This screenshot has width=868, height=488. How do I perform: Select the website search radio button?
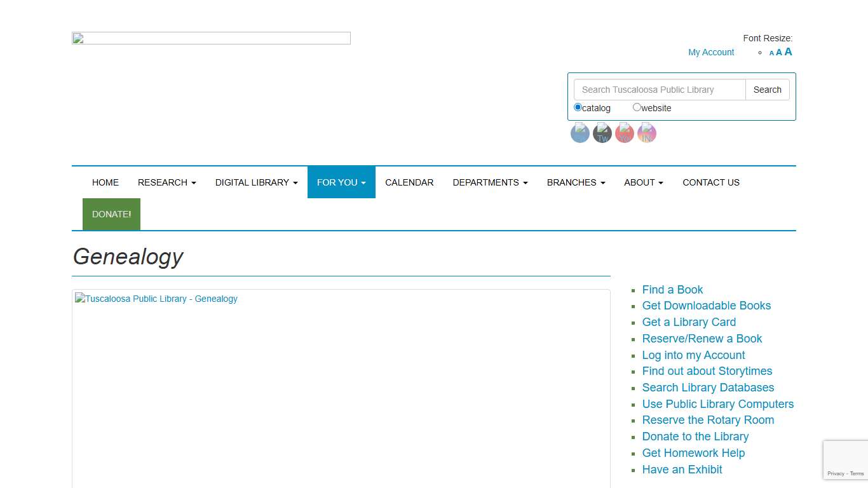click(637, 107)
